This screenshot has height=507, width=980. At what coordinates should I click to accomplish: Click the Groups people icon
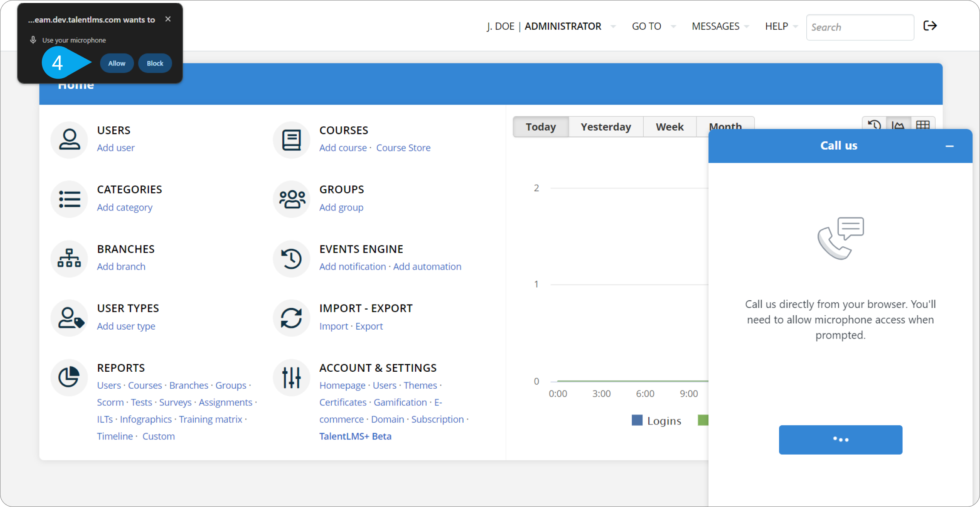tap(291, 199)
